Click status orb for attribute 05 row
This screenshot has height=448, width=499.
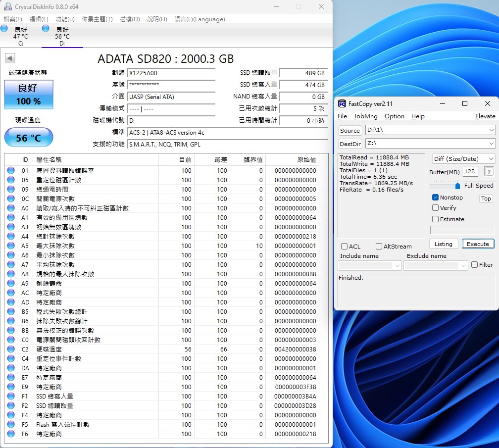click(11, 180)
